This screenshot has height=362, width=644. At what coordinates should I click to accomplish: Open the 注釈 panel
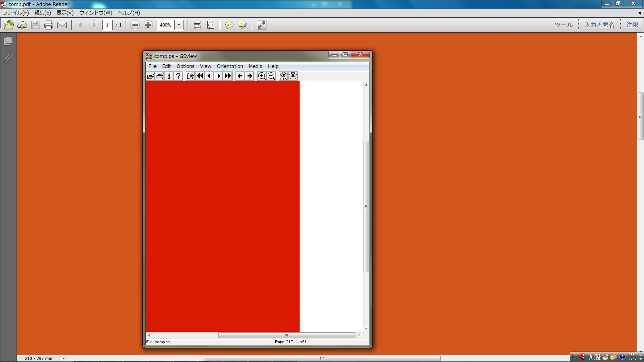pyautogui.click(x=632, y=25)
